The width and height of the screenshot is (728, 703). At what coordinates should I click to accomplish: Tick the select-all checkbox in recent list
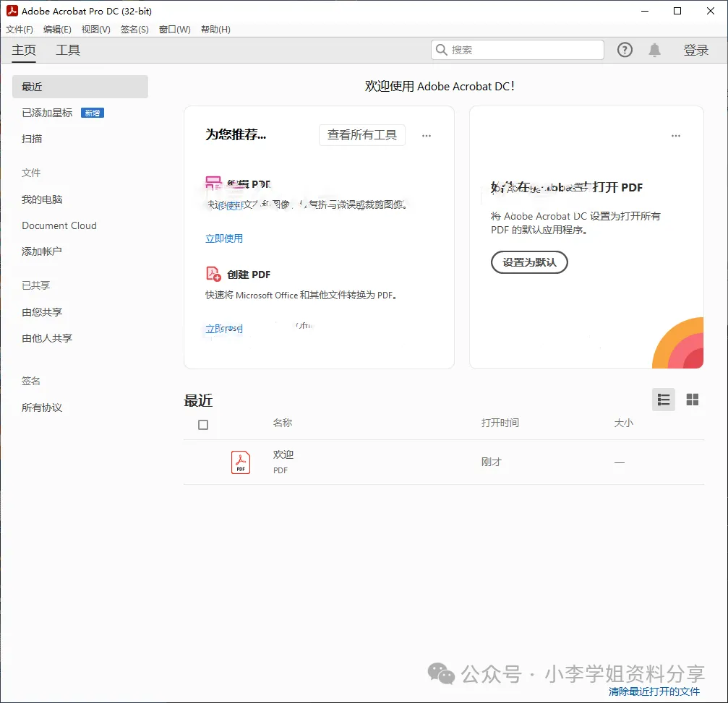(x=203, y=425)
